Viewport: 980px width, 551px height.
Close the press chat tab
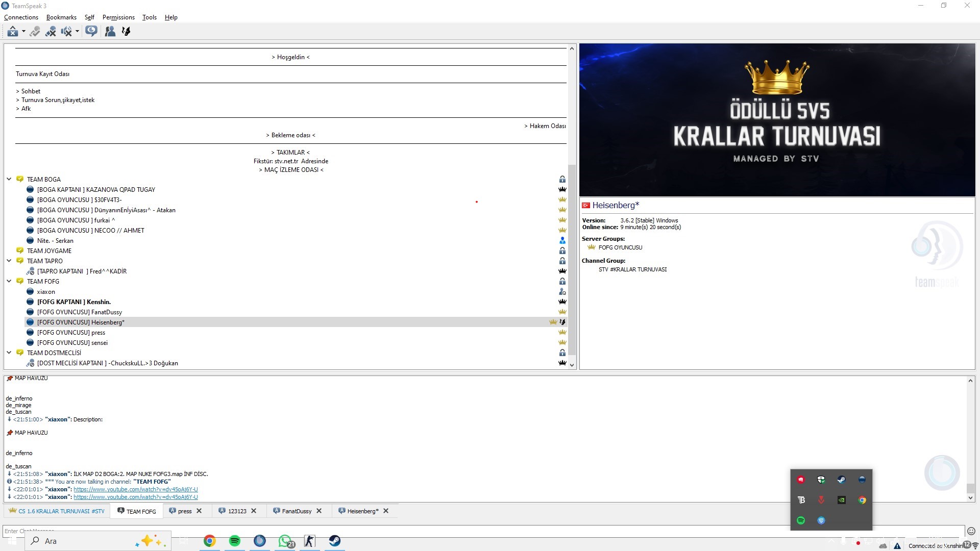pos(199,511)
